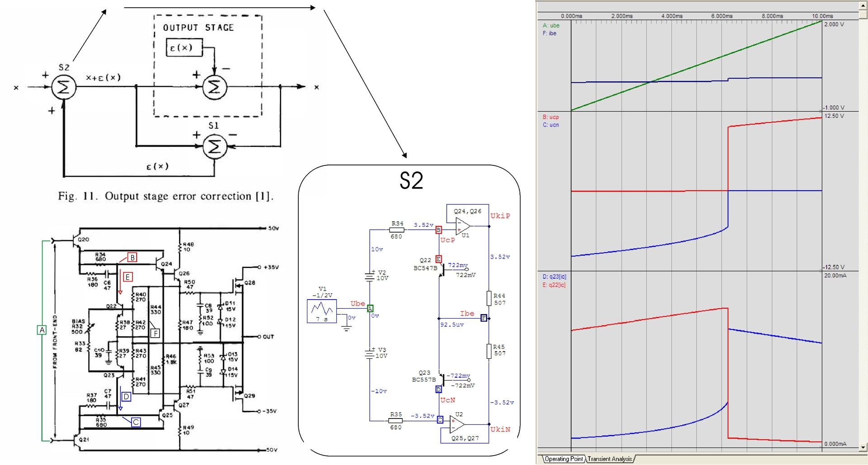Click the -12.50 V axis value
Screen dimensions: 868x465
834,267
